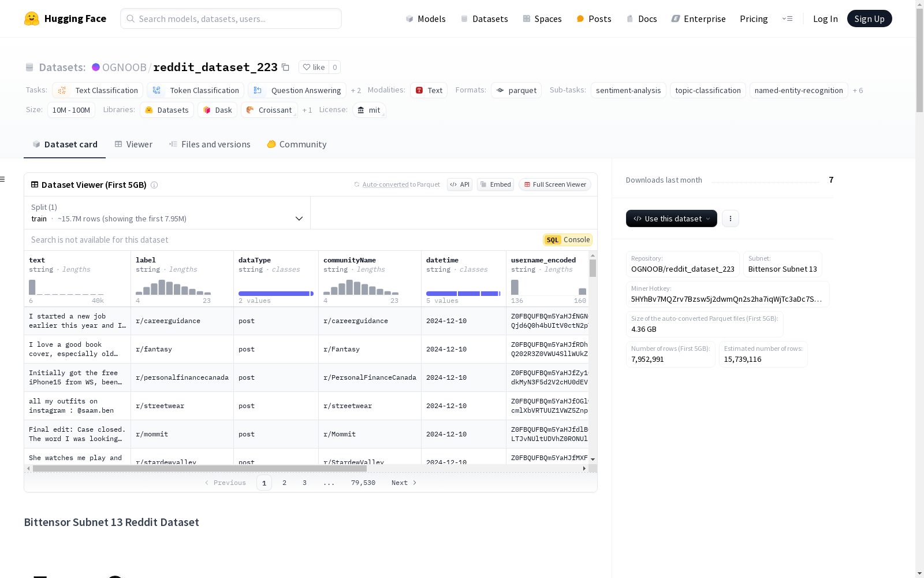This screenshot has height=578, width=924.
Task: Open the API button in viewer
Action: pyautogui.click(x=460, y=184)
